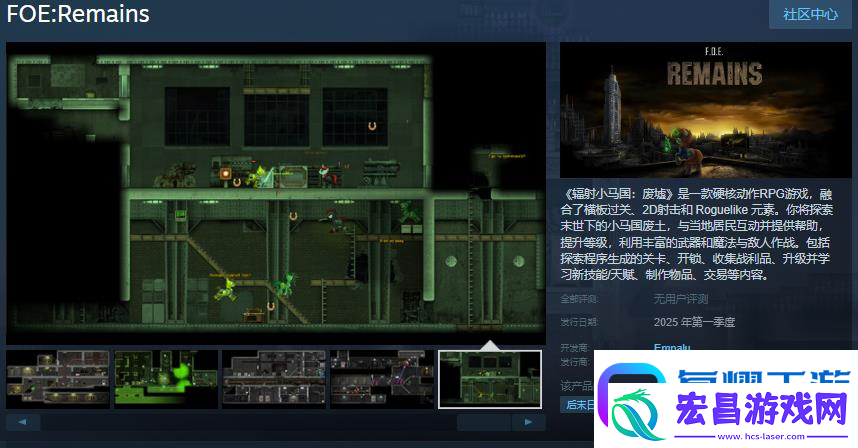858x448 pixels.
Task: Select the third screenshot thumbnail
Action: tap(274, 380)
